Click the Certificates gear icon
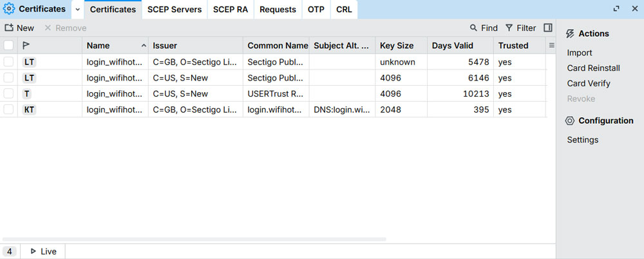 coord(9,9)
